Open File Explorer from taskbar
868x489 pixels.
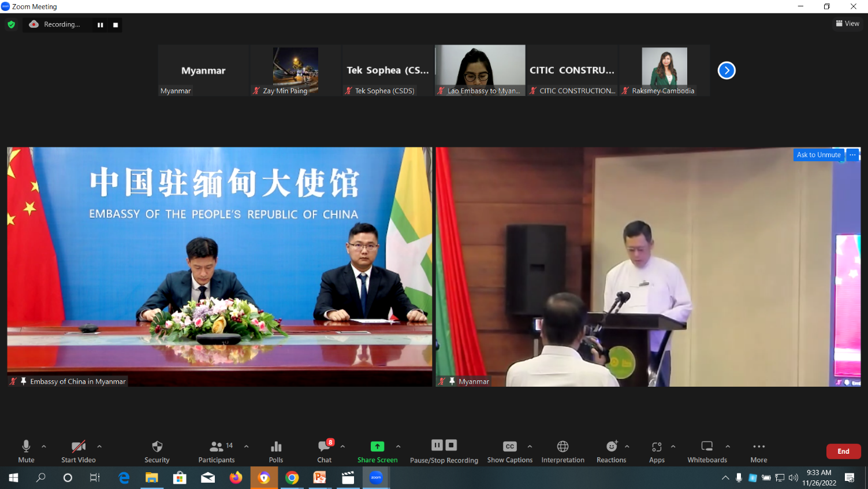(x=151, y=477)
